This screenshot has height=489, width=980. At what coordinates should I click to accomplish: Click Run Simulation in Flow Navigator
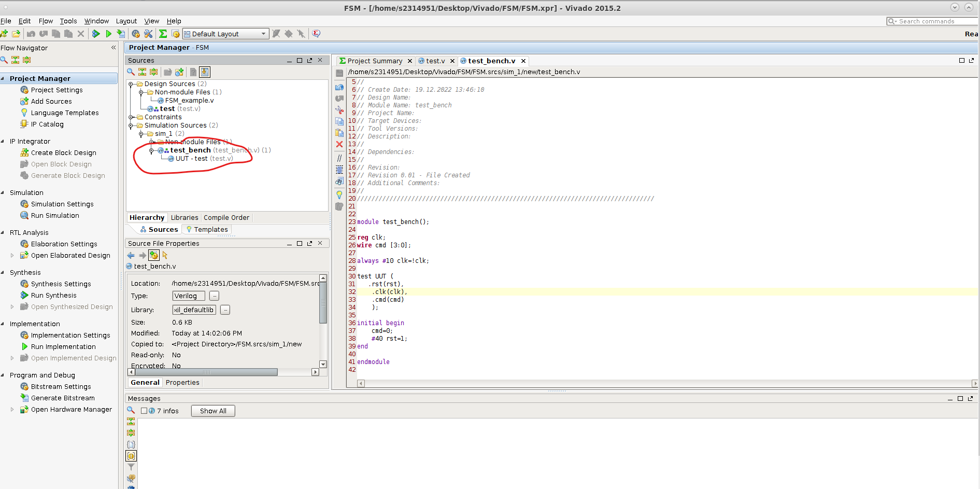pos(55,215)
